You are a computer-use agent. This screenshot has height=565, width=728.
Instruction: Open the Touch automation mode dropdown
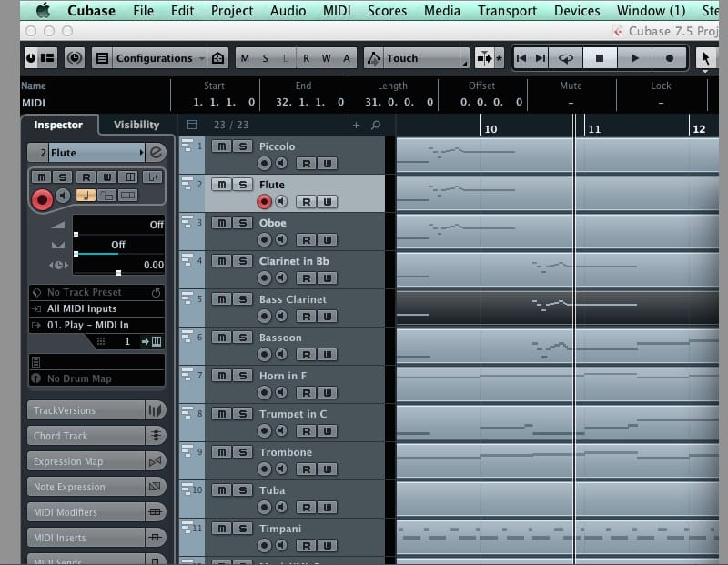426,58
